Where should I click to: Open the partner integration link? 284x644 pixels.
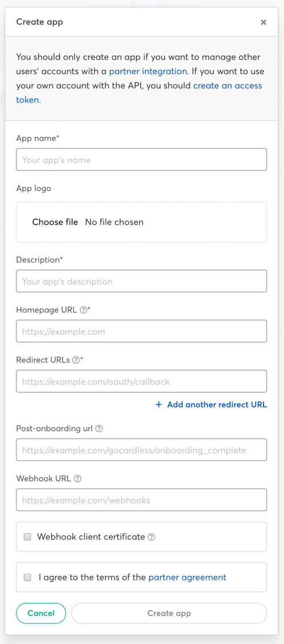tap(148, 71)
